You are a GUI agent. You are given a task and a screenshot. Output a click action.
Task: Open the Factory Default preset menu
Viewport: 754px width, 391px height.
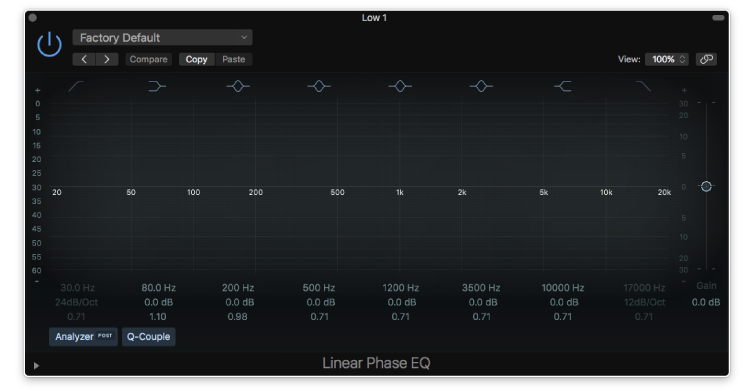point(163,38)
